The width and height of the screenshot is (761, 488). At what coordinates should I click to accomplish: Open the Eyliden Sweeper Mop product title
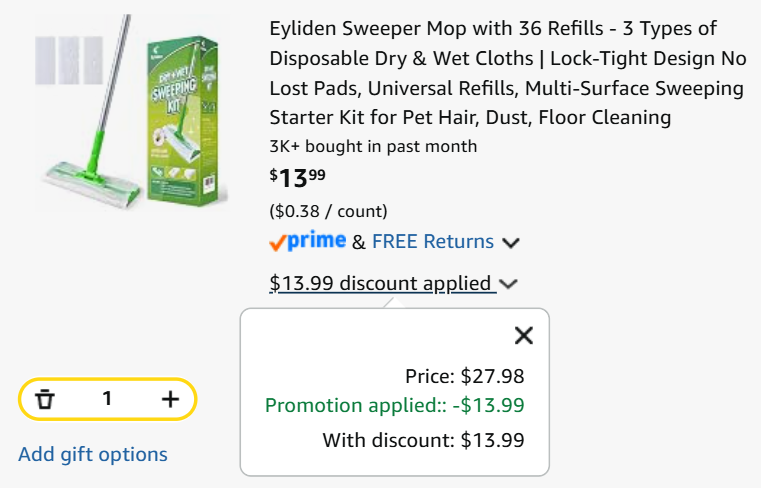(508, 73)
